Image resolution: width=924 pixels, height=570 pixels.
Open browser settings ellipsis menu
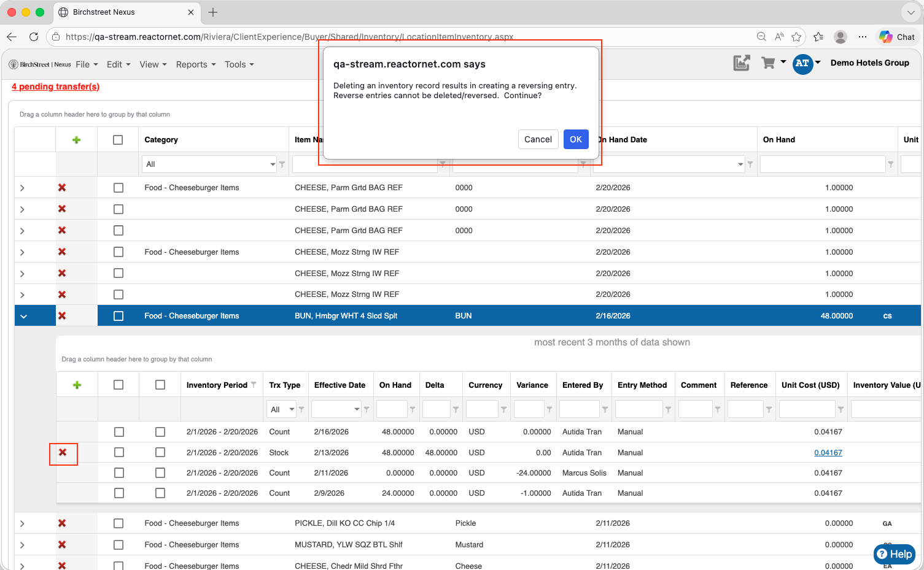click(x=863, y=37)
